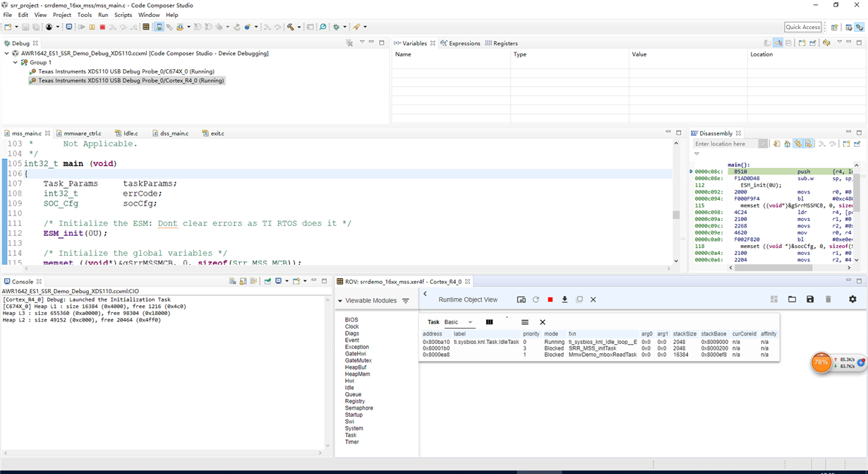868x474 pixels.
Task: Click the save icon in ROV toolbar
Action: [810, 300]
